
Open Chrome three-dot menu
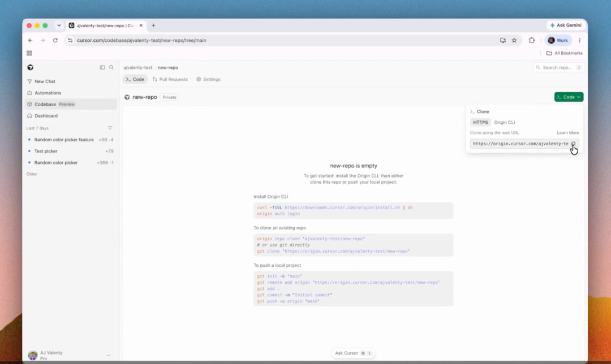pyautogui.click(x=580, y=40)
